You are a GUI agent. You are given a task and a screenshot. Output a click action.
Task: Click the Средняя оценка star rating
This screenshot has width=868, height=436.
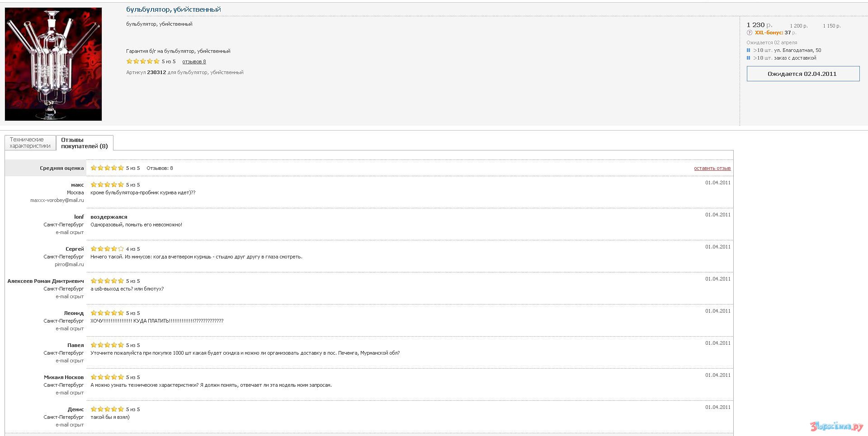pyautogui.click(x=107, y=168)
